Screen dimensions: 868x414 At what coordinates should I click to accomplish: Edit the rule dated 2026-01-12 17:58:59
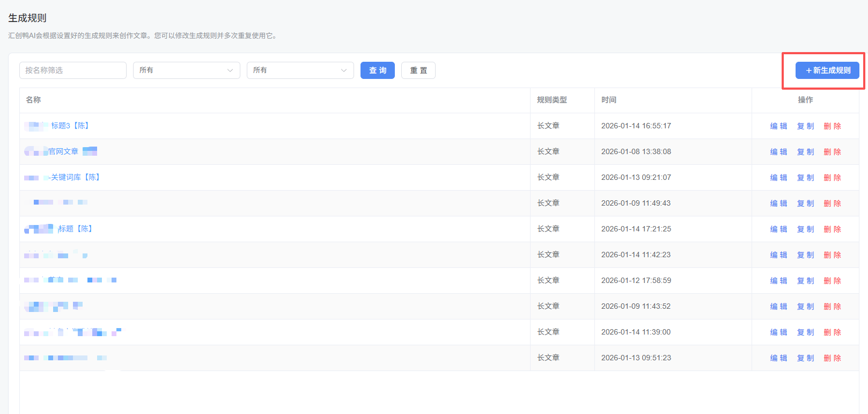point(778,281)
